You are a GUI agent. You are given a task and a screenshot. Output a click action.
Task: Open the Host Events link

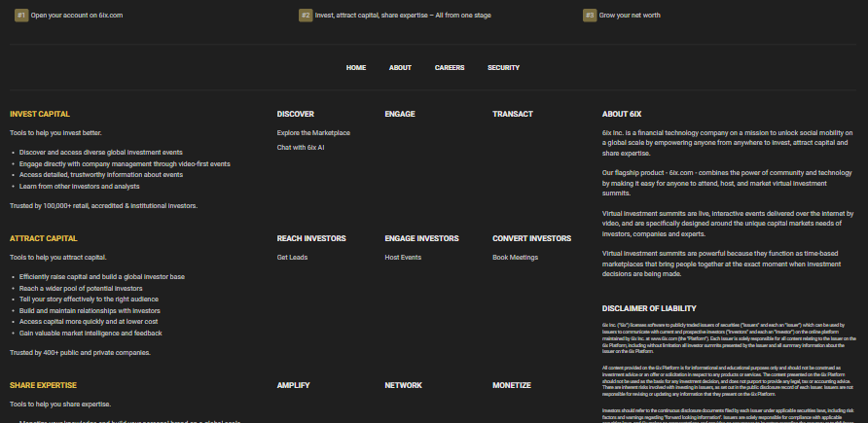pyautogui.click(x=403, y=257)
